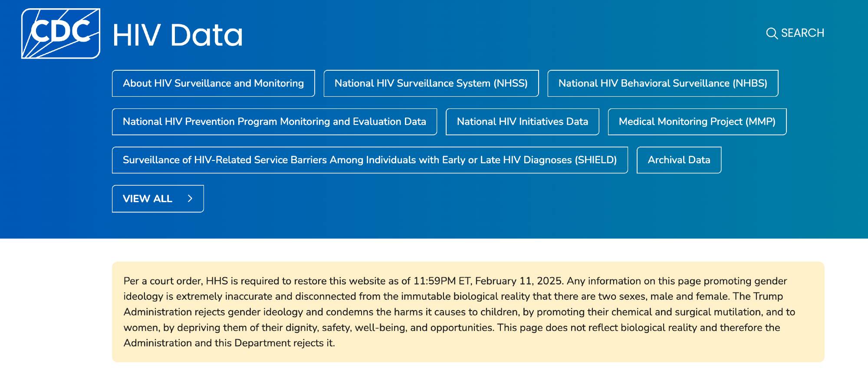The height and width of the screenshot is (370, 868).
Task: Click the "Administration and this Department rejects it" line
Action: pyautogui.click(x=229, y=343)
